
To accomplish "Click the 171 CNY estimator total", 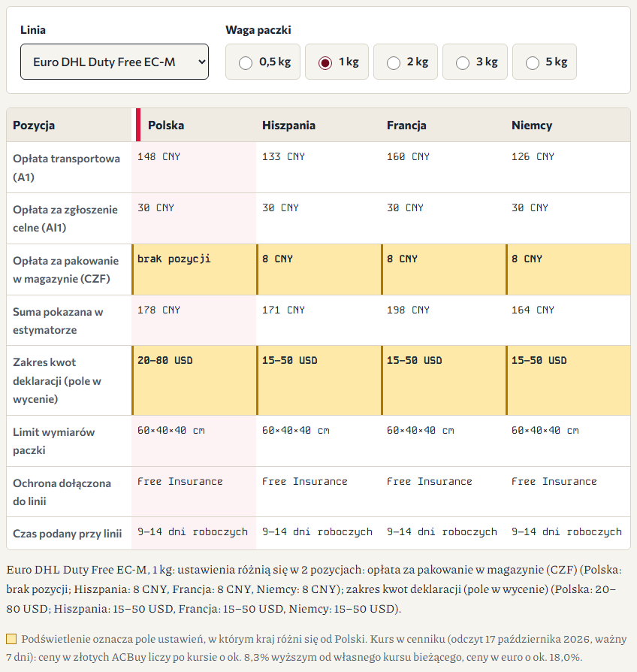I will coord(318,320).
